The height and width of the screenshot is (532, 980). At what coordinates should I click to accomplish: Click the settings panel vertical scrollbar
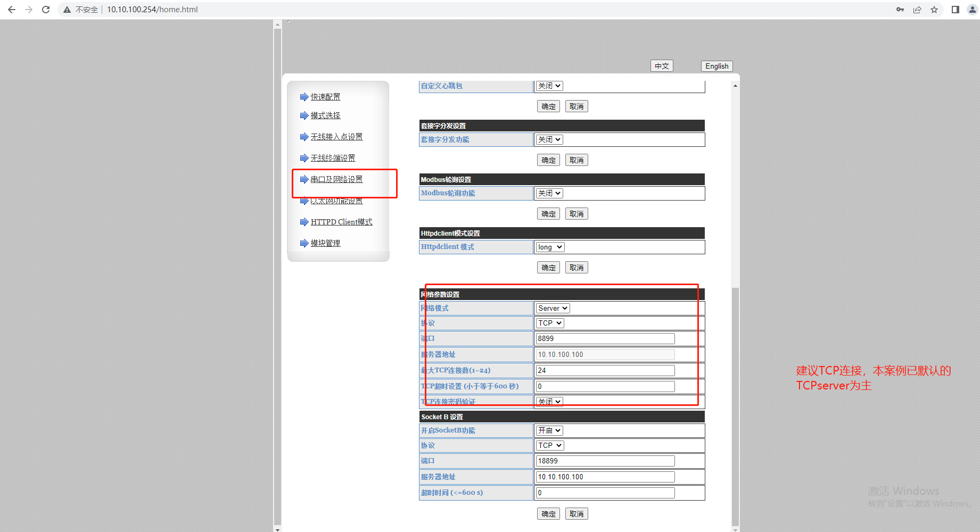(x=735, y=404)
